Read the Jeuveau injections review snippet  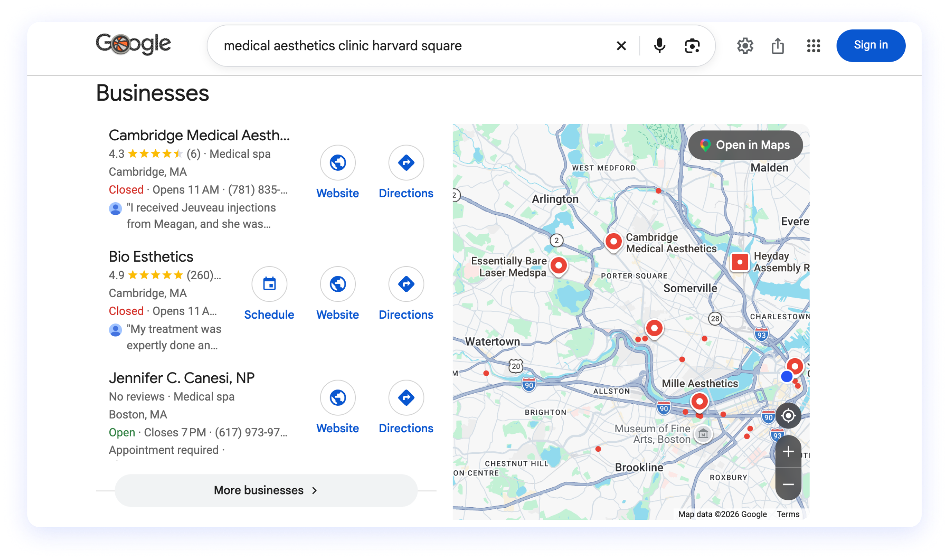point(201,216)
